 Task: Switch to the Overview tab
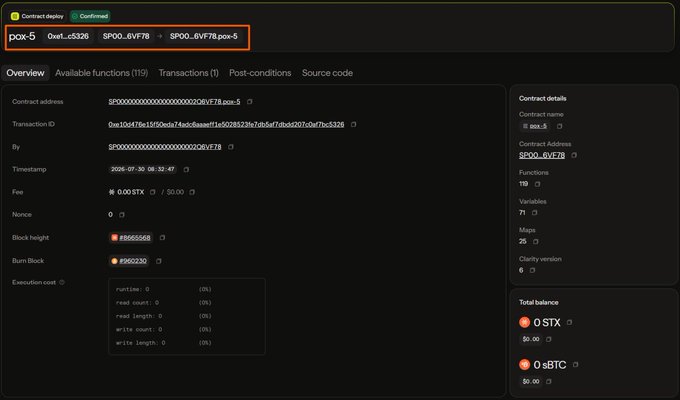25,73
